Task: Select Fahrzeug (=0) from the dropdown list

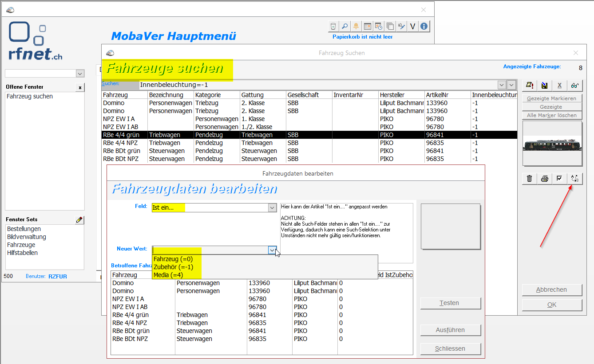Action: click(x=265, y=259)
